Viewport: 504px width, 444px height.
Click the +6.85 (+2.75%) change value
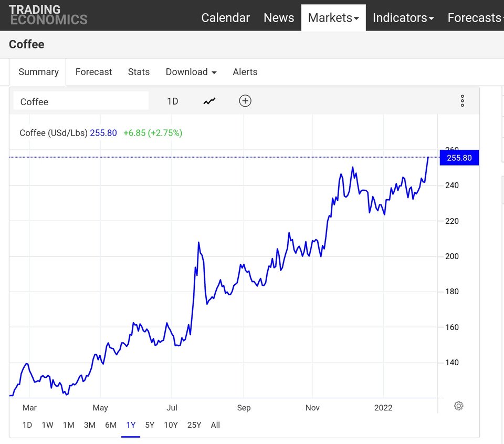pos(153,133)
